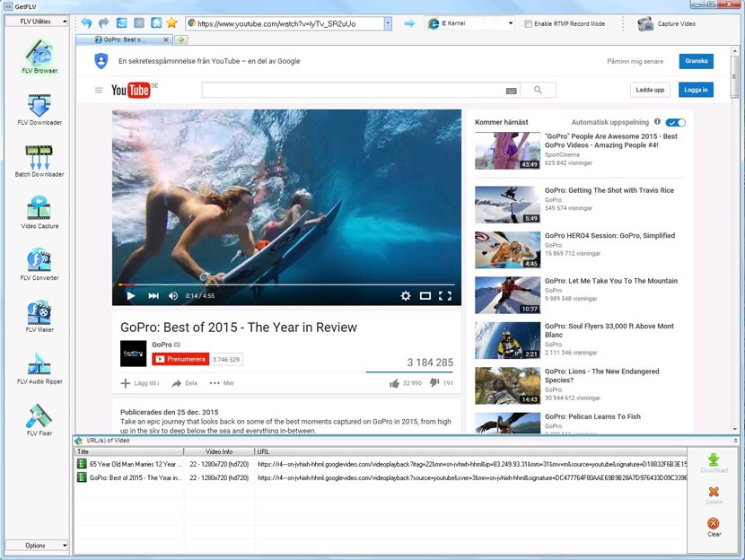Select the FLV Downloader tool
The width and height of the screenshot is (745, 560).
[38, 106]
